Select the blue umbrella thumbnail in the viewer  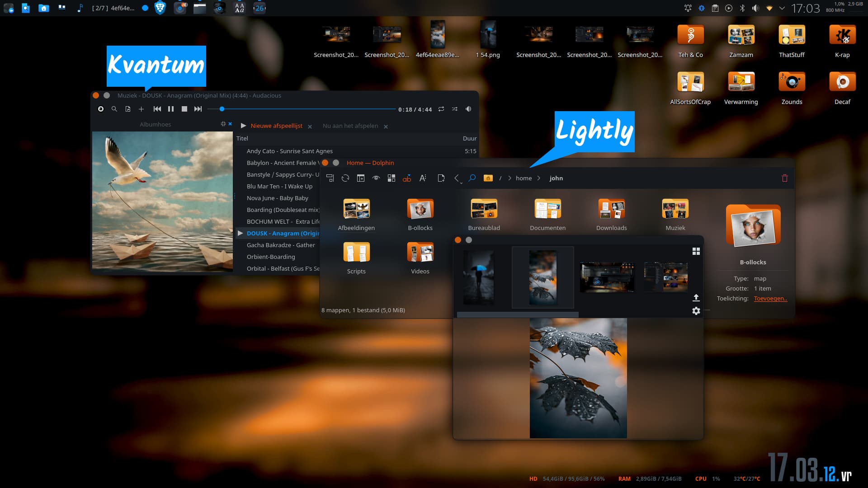[479, 277]
